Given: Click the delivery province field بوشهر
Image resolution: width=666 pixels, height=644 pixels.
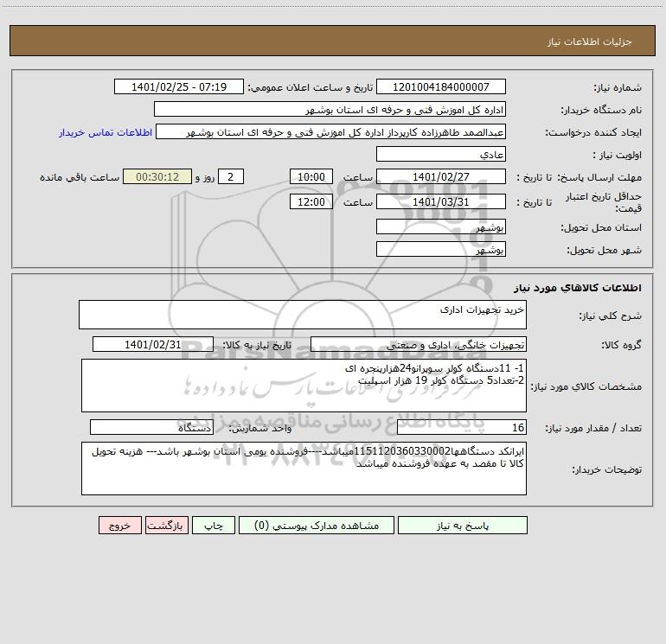Looking at the screenshot, I should (x=441, y=226).
